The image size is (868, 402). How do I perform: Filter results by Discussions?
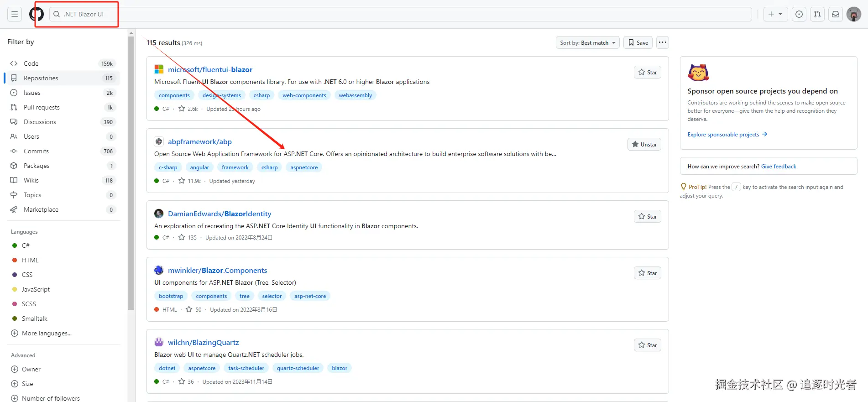(63, 122)
